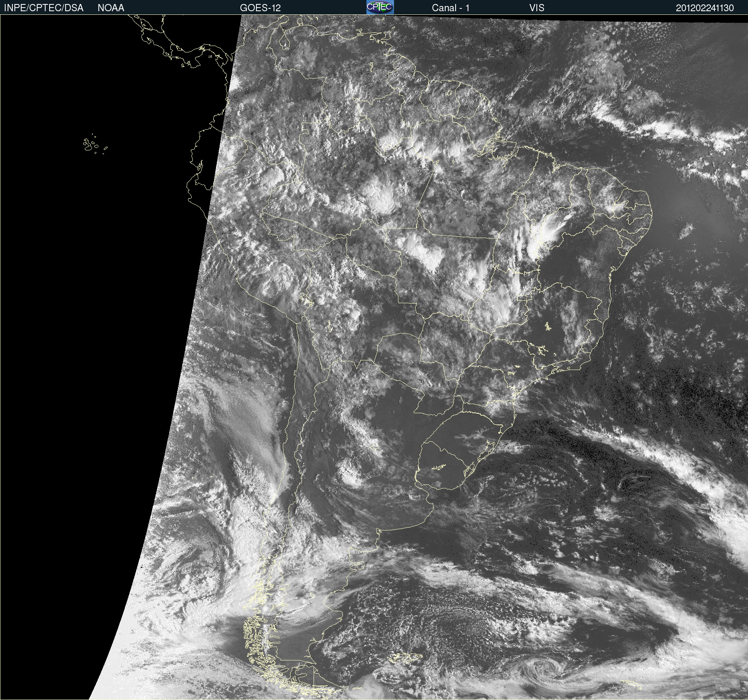The width and height of the screenshot is (748, 700).
Task: Click the satellite cloud image over Brazil
Action: 374,357
